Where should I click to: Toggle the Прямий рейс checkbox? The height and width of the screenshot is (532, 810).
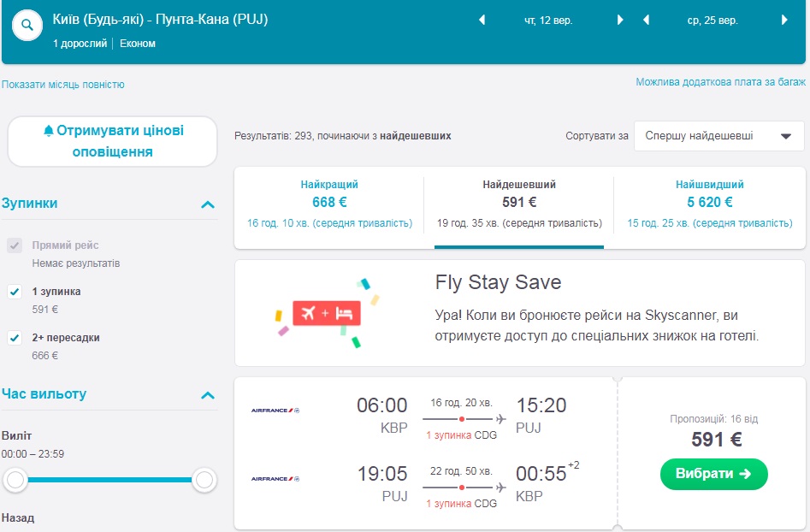tap(15, 245)
